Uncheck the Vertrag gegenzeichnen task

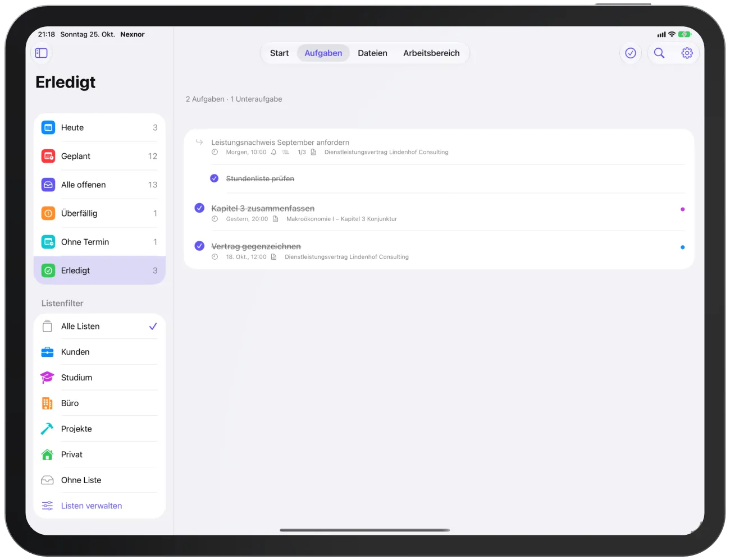pyautogui.click(x=199, y=246)
